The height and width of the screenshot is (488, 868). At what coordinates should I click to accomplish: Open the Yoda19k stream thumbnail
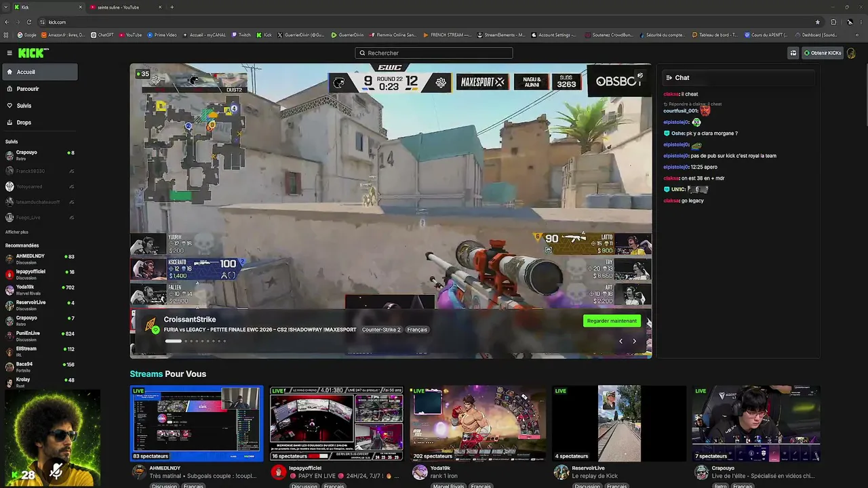[477, 424]
